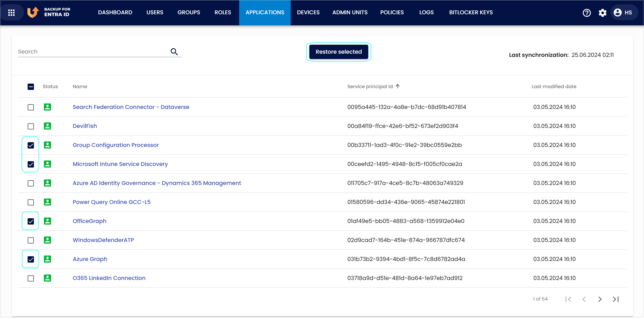Screen dimensions: 644x318
Task: Open the Search Federation Connector - Dataverse link
Action: tap(131, 107)
